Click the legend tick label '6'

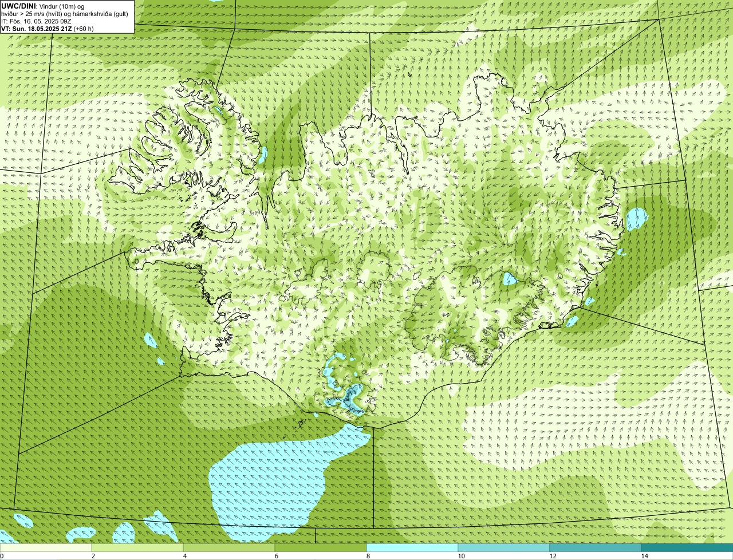coord(277,556)
